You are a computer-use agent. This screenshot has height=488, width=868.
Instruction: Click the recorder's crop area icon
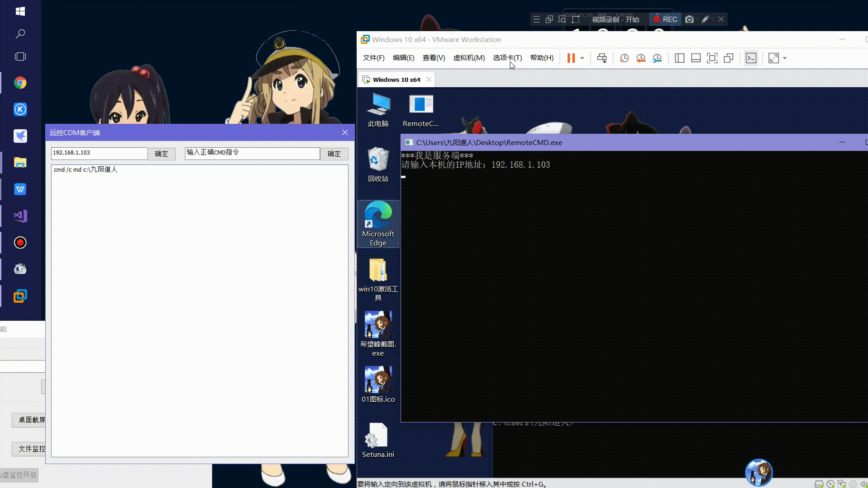pyautogui.click(x=575, y=19)
